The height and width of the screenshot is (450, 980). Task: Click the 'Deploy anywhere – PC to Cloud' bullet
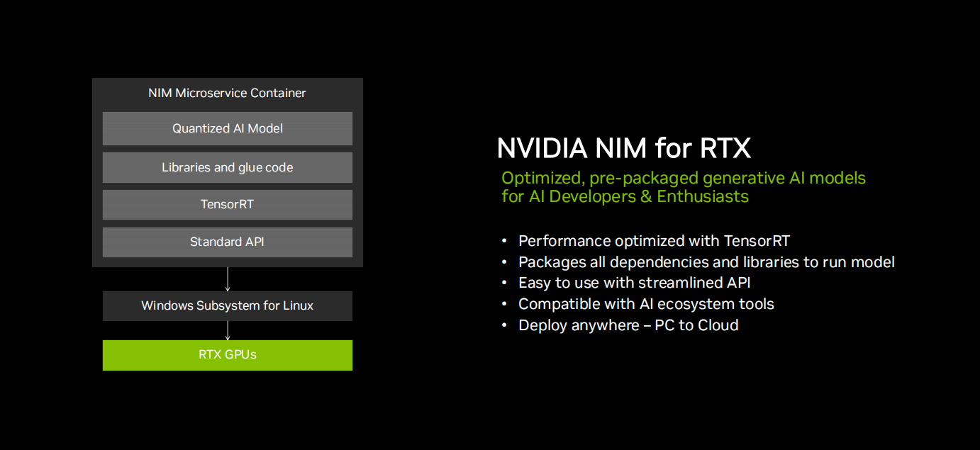[x=628, y=325]
